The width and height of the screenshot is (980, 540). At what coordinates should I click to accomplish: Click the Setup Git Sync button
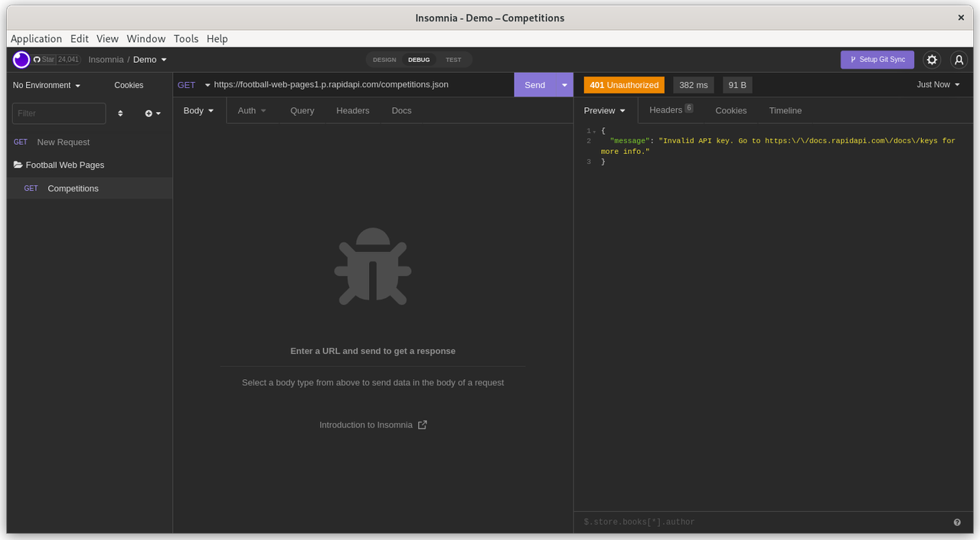click(877, 60)
